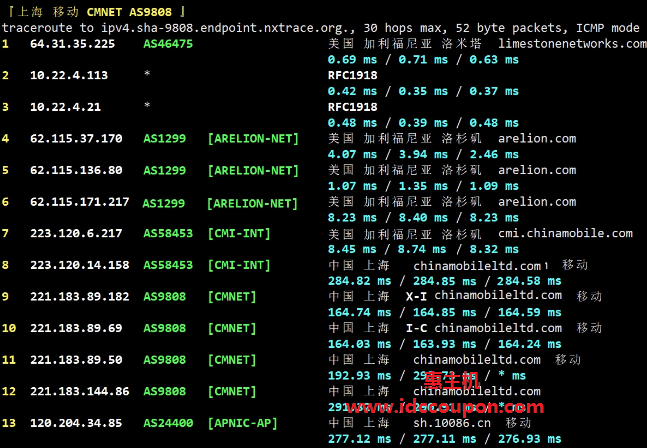The image size is (647, 448).
Task: Click the latency value 164.74 ms
Action: click(x=359, y=312)
